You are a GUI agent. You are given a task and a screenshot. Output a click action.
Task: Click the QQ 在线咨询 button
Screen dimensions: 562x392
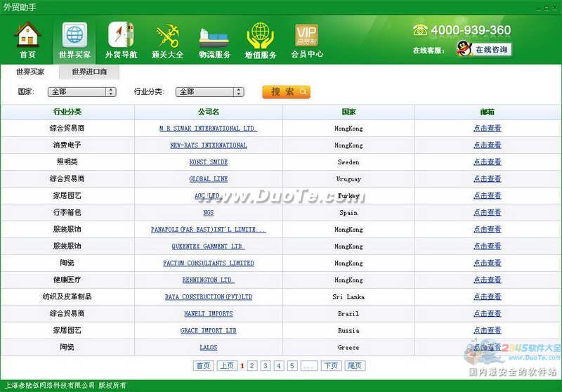(483, 49)
